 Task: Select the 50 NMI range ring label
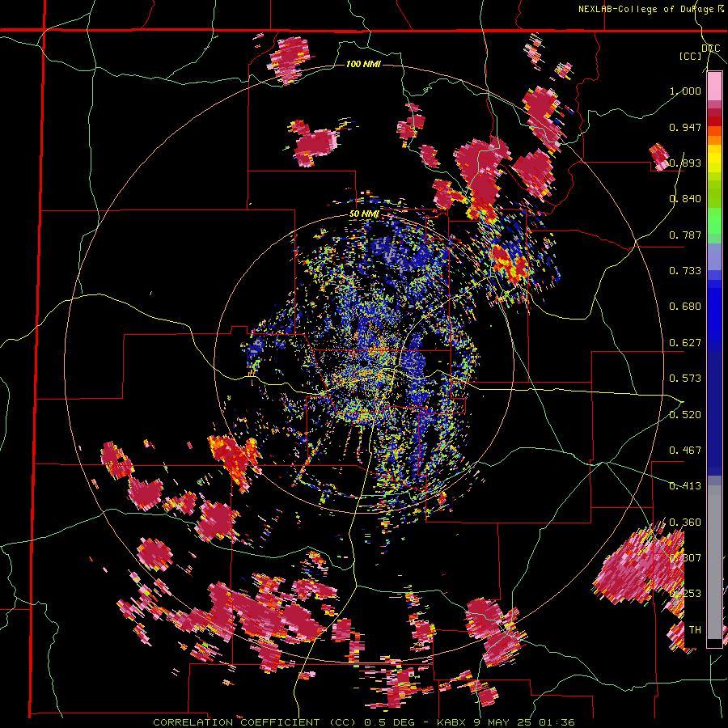pos(364,214)
